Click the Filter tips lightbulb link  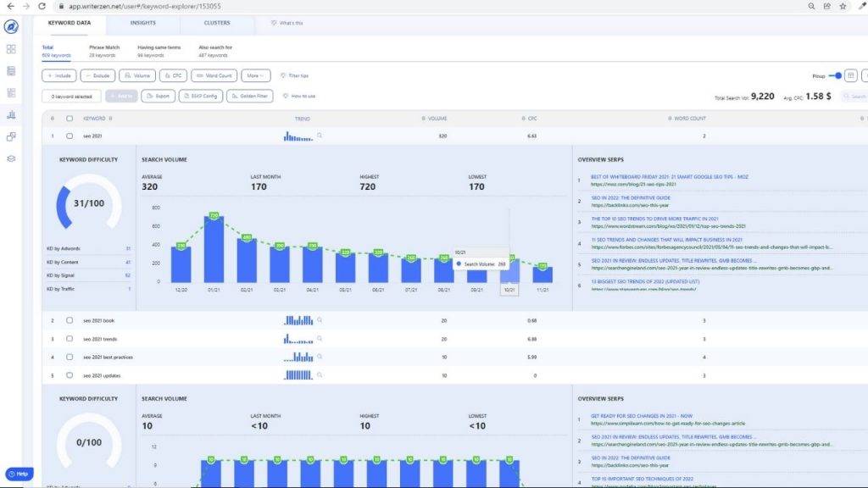click(x=294, y=75)
